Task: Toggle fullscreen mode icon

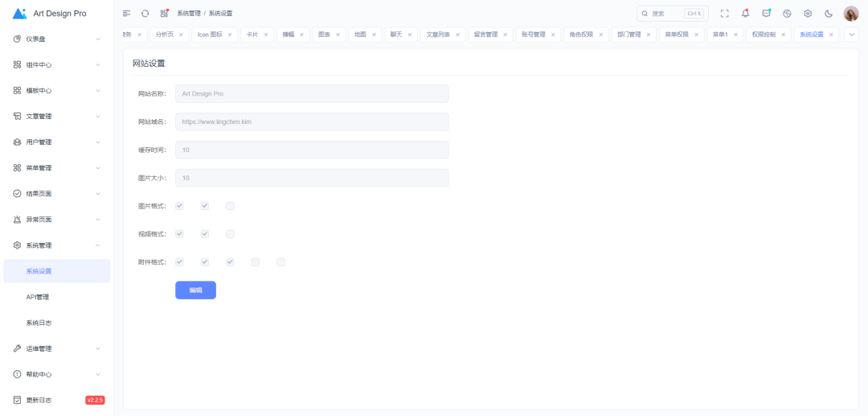Action: pos(725,14)
